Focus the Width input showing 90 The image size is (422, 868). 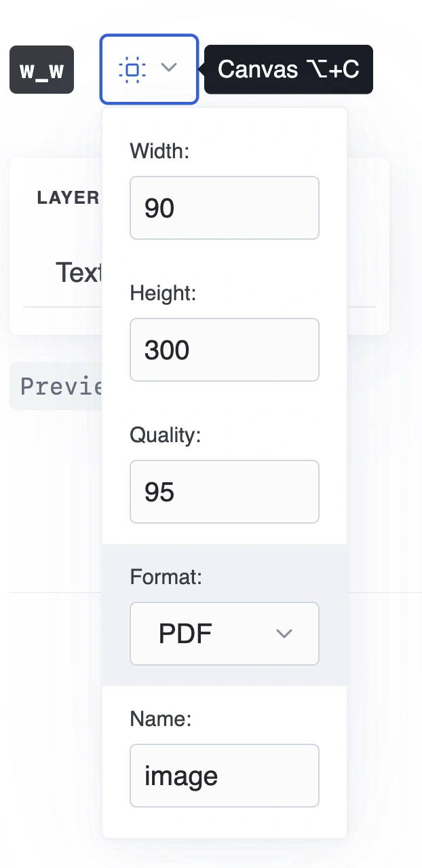tap(224, 208)
